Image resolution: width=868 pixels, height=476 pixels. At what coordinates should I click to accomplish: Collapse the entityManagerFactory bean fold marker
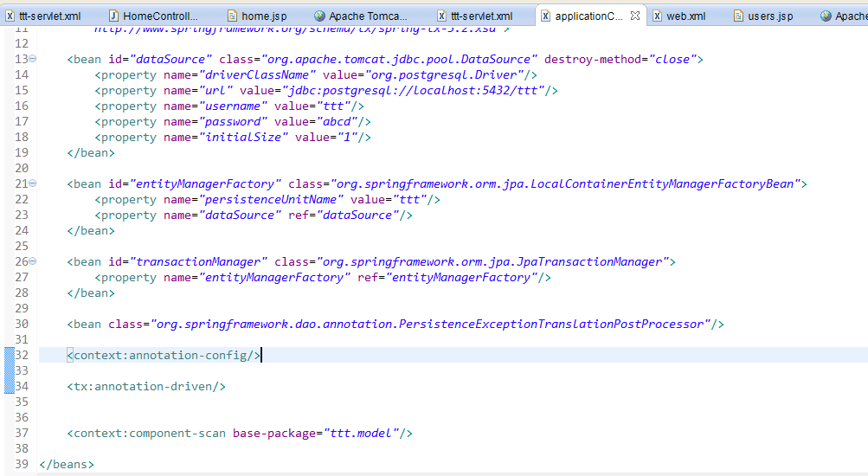point(33,183)
